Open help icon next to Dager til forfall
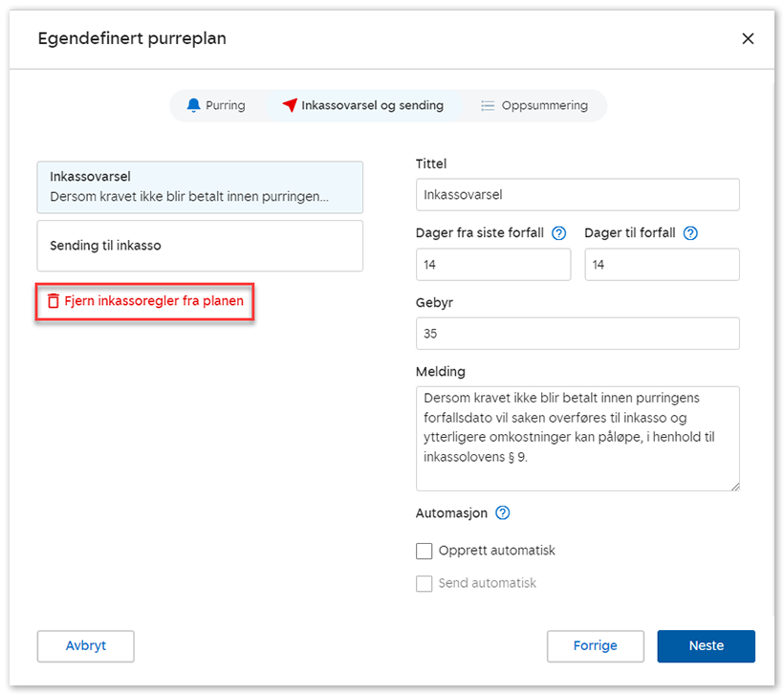 [691, 233]
